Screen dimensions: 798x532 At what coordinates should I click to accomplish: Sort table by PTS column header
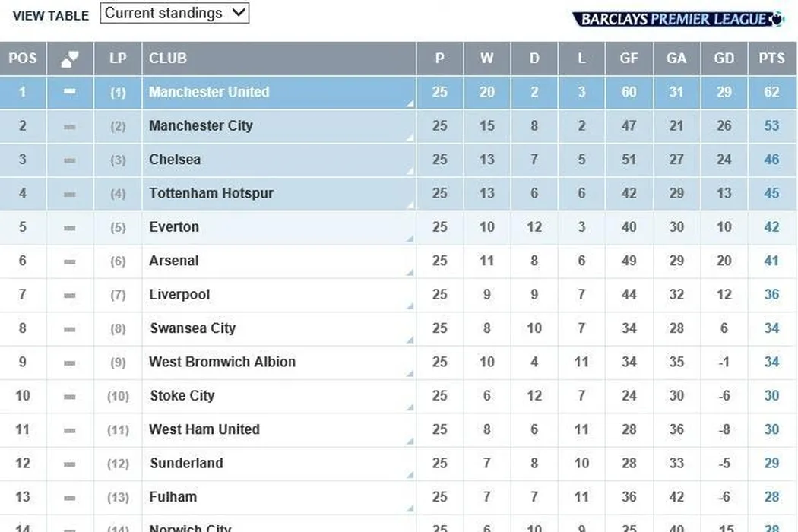771,59
